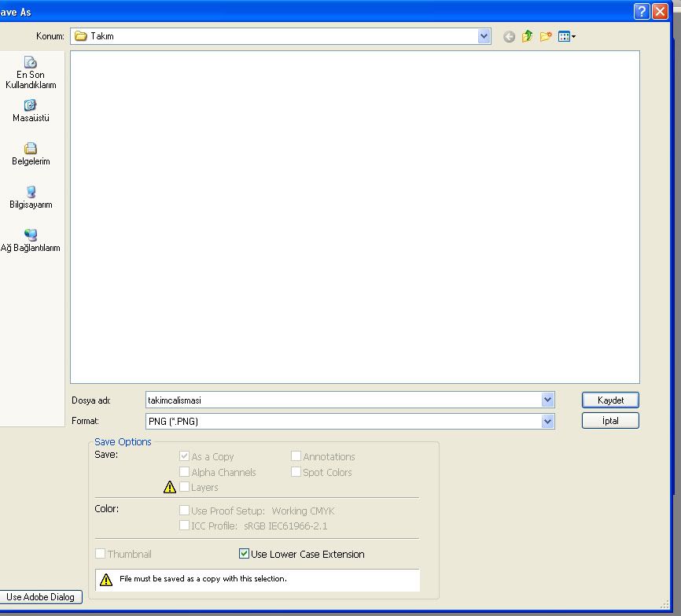
Task: Toggle the As a Copy checkbox
Action: [184, 456]
